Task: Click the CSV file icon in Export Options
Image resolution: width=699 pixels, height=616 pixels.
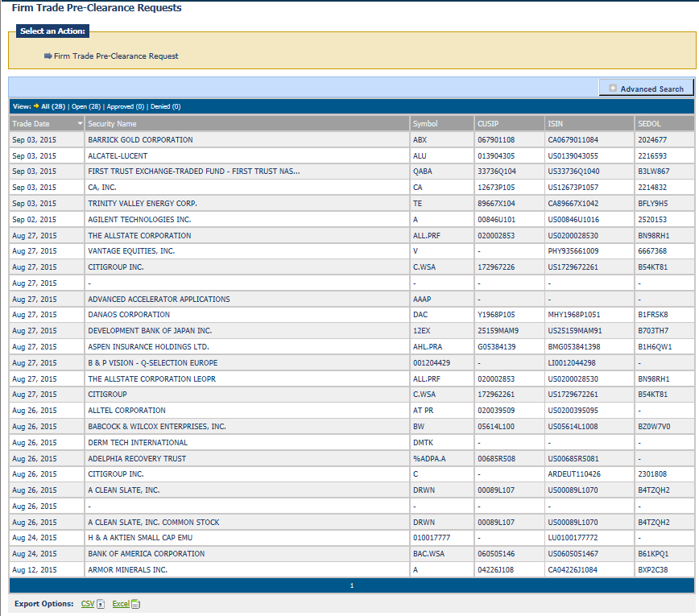Action: [101, 604]
